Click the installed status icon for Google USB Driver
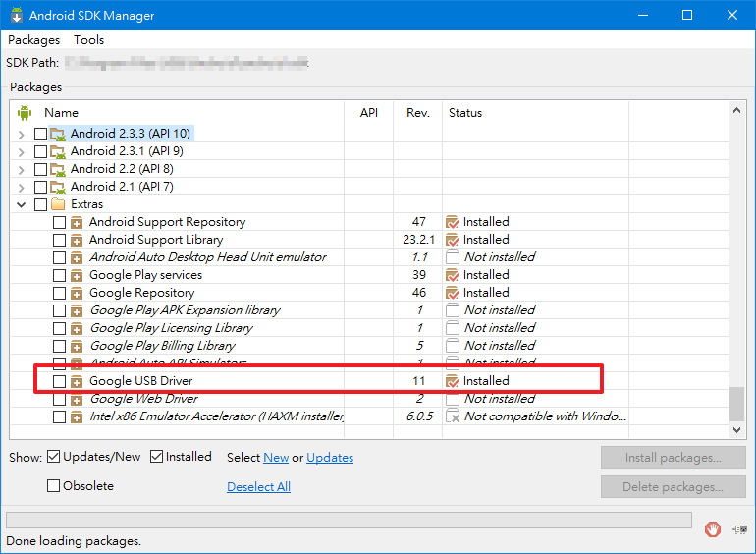This screenshot has width=756, height=554. tap(453, 381)
